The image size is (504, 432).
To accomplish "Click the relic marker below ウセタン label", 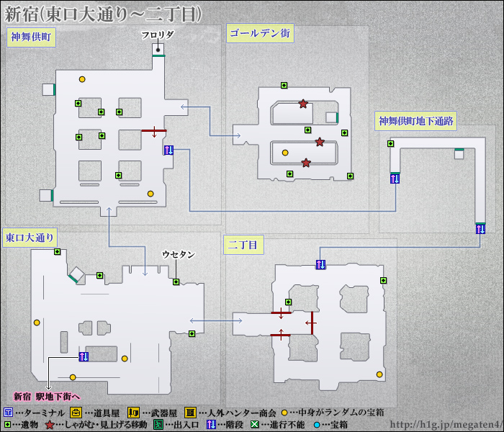I will coord(176,282).
